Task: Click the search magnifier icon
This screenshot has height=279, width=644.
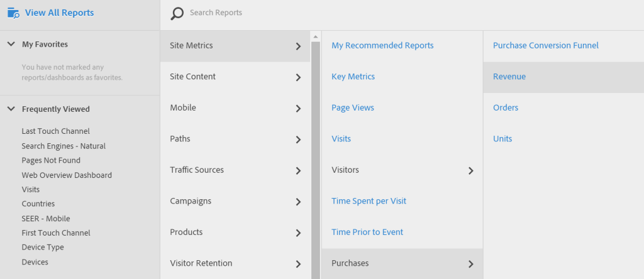Action: pos(177,13)
